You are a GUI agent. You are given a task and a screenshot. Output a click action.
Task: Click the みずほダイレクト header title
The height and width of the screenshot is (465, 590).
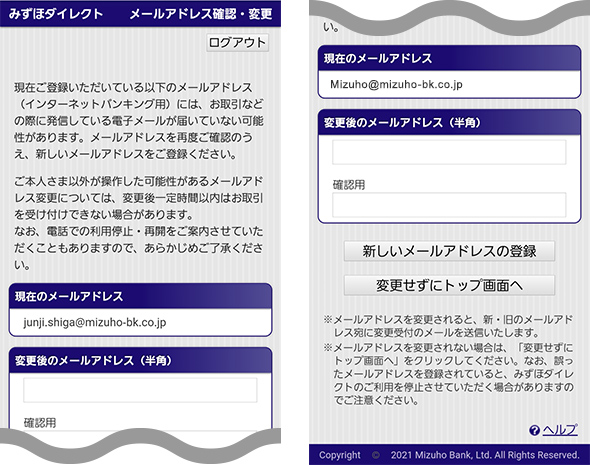pos(56,14)
